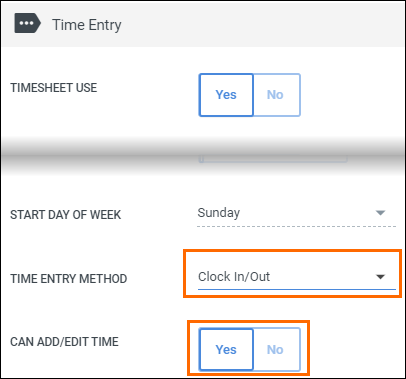Open the Sunday start day selection

296,213
